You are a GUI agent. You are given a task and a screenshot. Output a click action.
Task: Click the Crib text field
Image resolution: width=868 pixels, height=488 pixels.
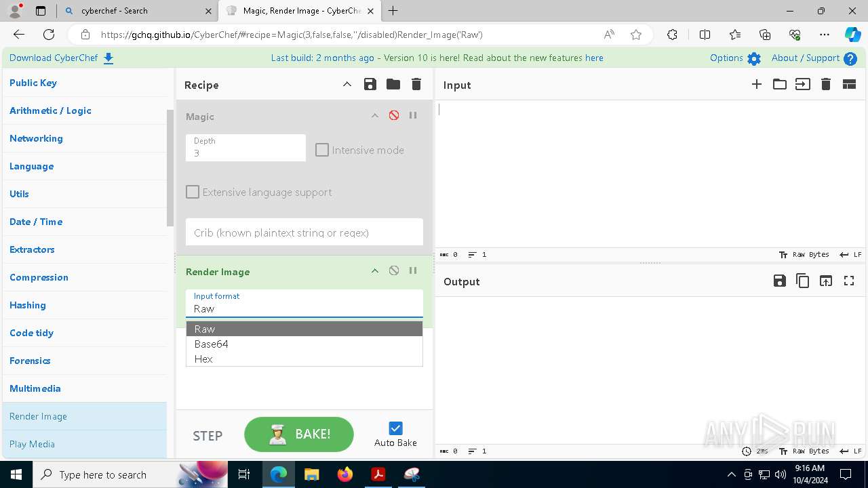(304, 232)
